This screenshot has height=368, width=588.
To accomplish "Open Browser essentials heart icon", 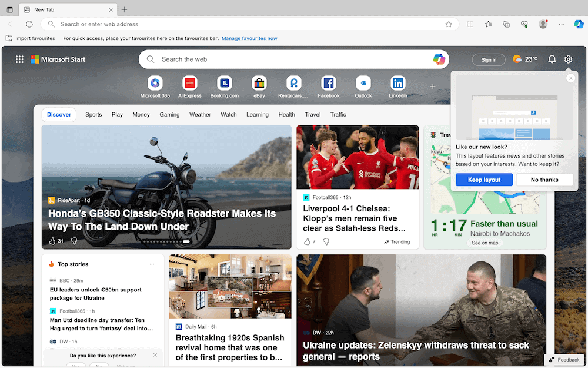I will (524, 24).
